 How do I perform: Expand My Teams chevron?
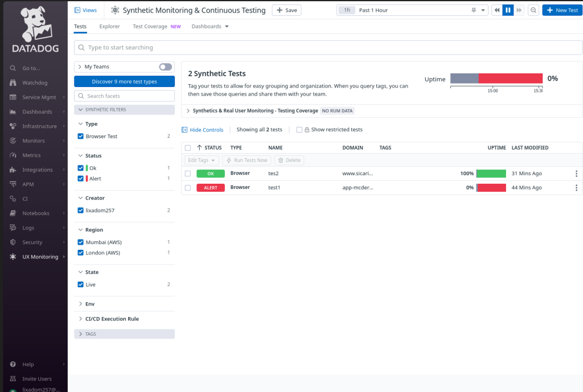[x=80, y=67]
